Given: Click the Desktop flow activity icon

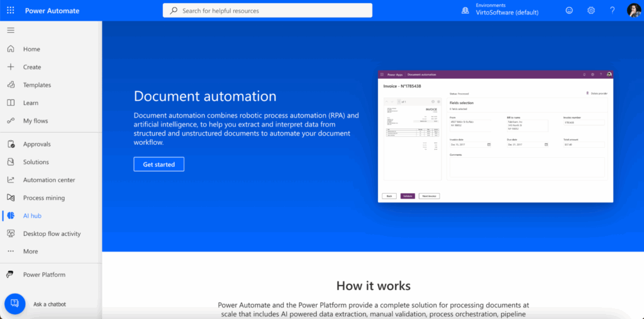Looking at the screenshot, I should [11, 233].
